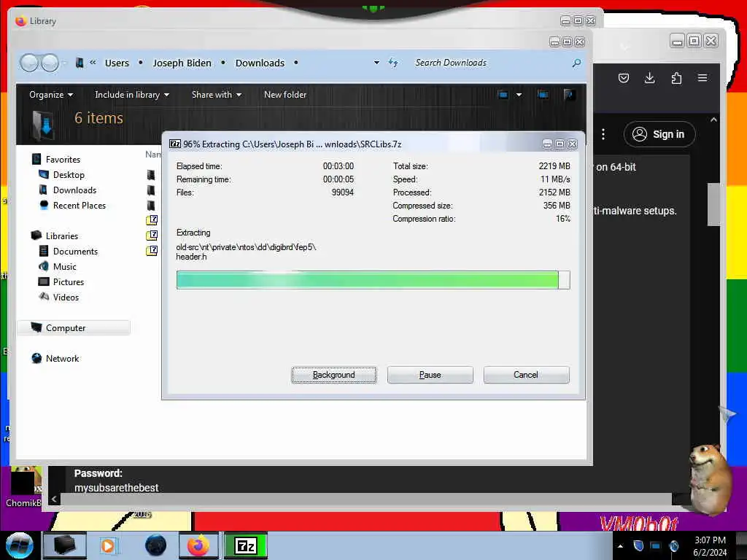The height and width of the screenshot is (560, 747).
Task: Click the Firefox extensions puzzle icon
Action: coord(676,78)
